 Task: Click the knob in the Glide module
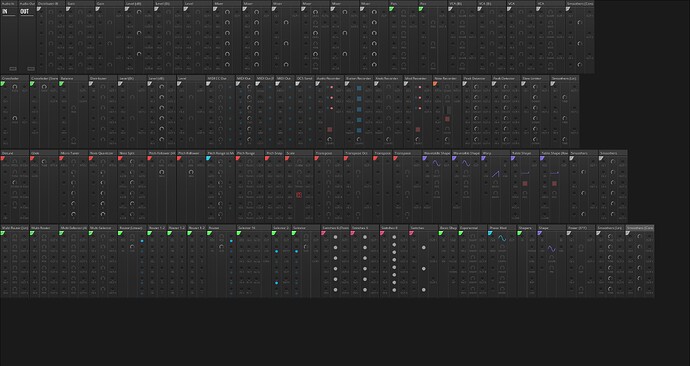point(44,162)
